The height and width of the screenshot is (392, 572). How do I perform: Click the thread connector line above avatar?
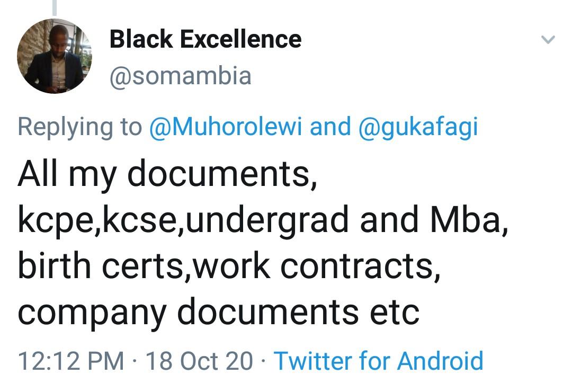pyautogui.click(x=55, y=7)
